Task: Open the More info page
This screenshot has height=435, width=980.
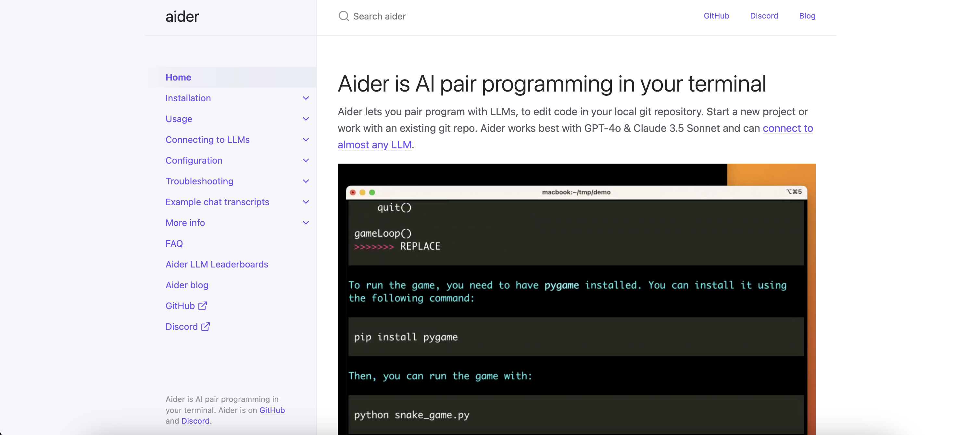Action: pyautogui.click(x=185, y=223)
